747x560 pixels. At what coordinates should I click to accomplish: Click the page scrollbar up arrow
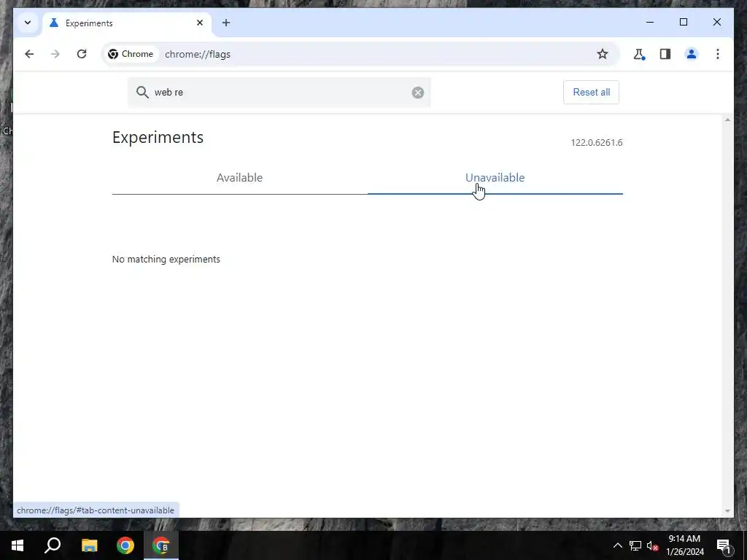(x=727, y=120)
